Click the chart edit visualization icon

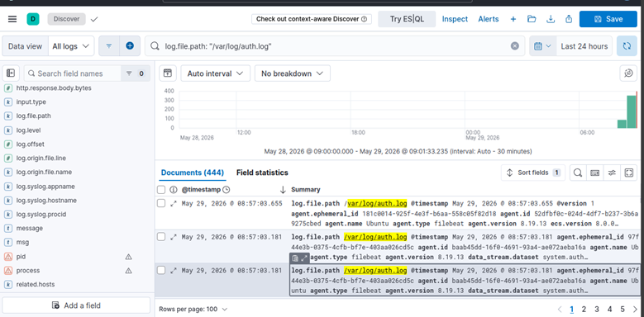(628, 73)
